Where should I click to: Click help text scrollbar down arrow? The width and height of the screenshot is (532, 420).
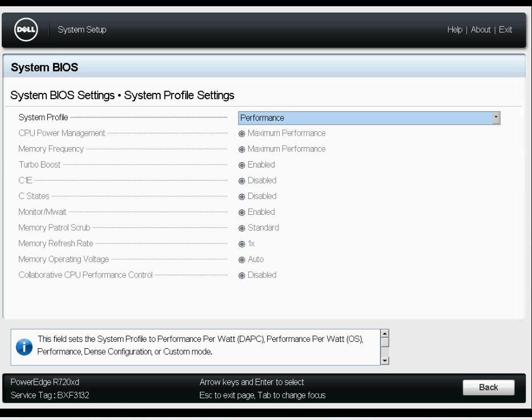[x=384, y=361]
